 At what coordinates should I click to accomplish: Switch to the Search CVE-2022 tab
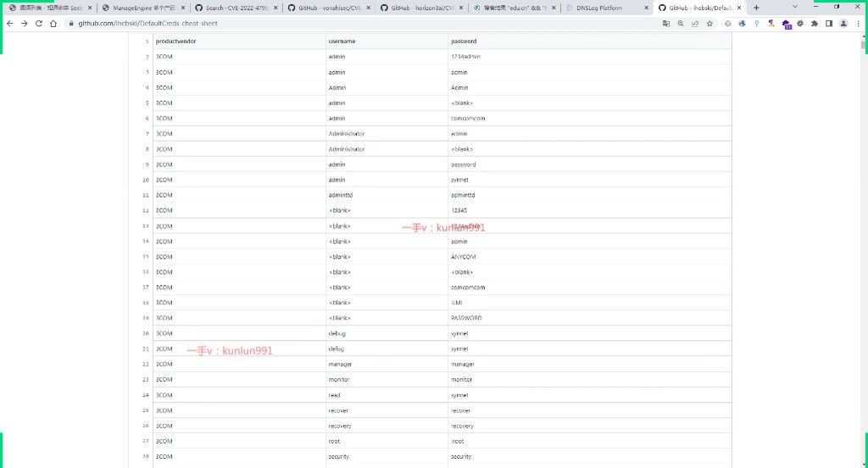[x=236, y=8]
